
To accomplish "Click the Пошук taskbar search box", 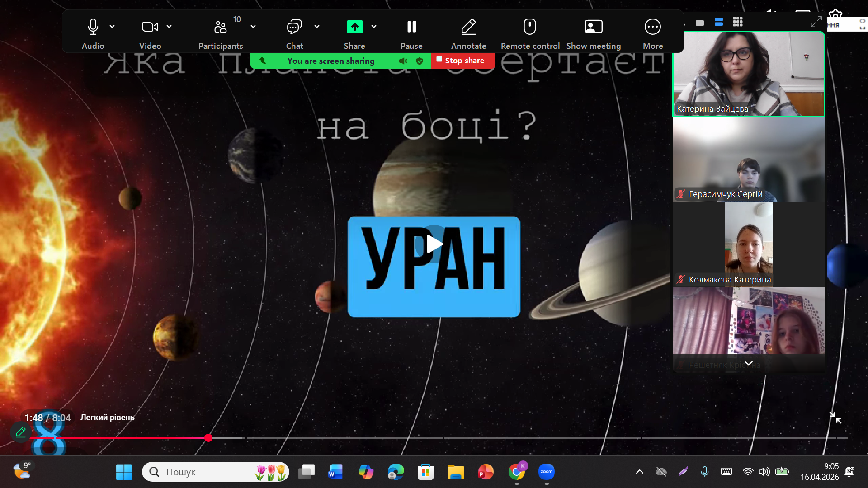I will click(216, 472).
